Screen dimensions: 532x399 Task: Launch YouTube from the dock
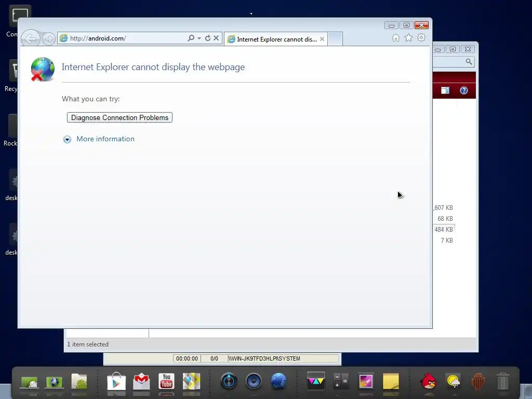pyautogui.click(x=166, y=381)
